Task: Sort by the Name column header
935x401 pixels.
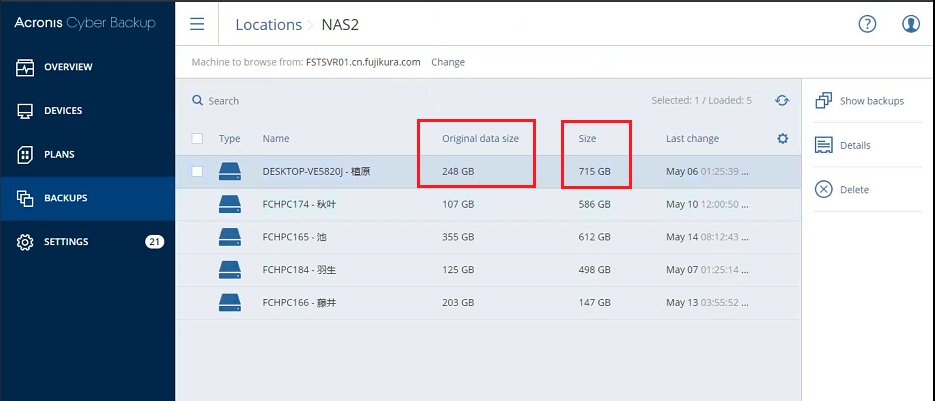Action: [x=276, y=139]
